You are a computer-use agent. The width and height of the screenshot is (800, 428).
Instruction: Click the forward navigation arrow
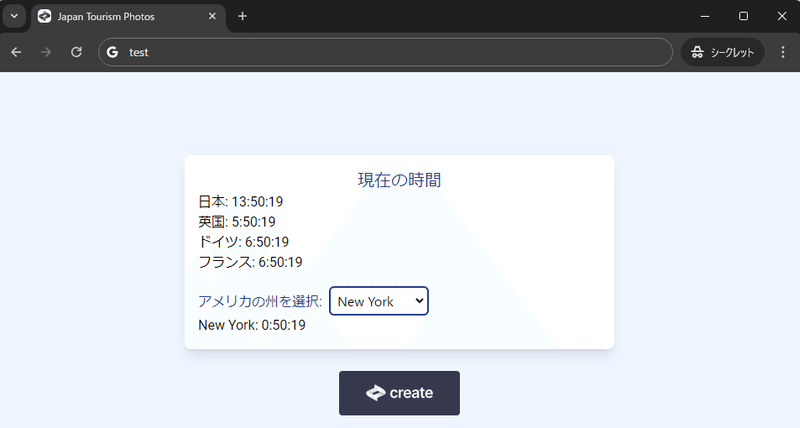[x=46, y=52]
